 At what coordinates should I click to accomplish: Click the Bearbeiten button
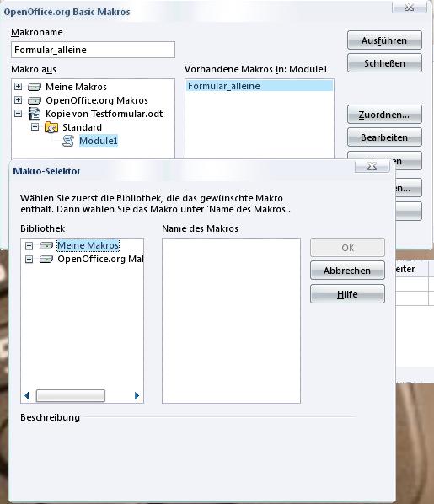[x=384, y=137]
